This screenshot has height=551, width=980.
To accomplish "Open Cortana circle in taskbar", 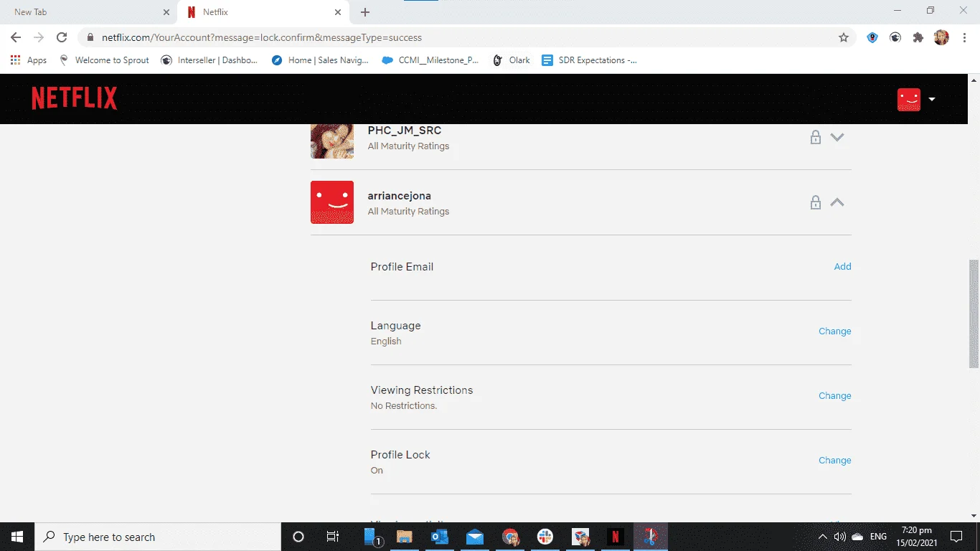I will click(298, 537).
